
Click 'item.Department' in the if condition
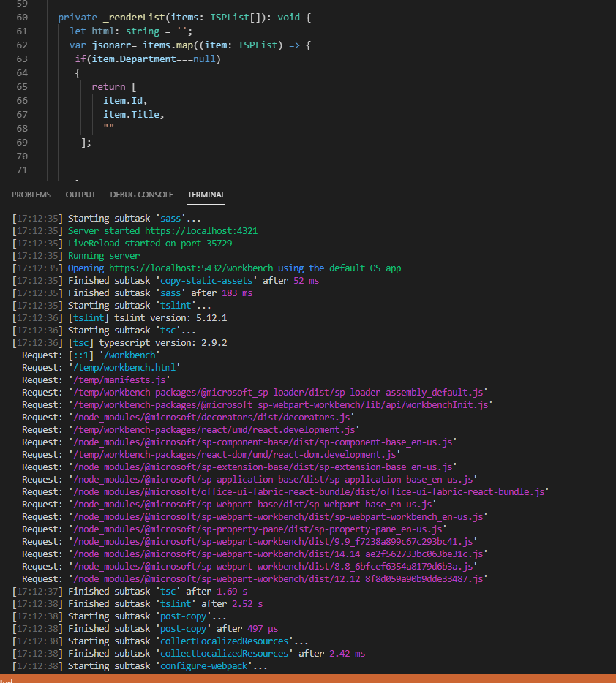tap(134, 59)
